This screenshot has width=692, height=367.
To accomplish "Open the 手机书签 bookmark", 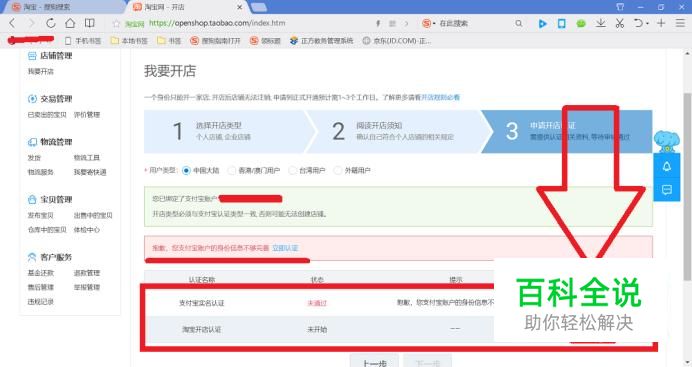I will pyautogui.click(x=83, y=41).
